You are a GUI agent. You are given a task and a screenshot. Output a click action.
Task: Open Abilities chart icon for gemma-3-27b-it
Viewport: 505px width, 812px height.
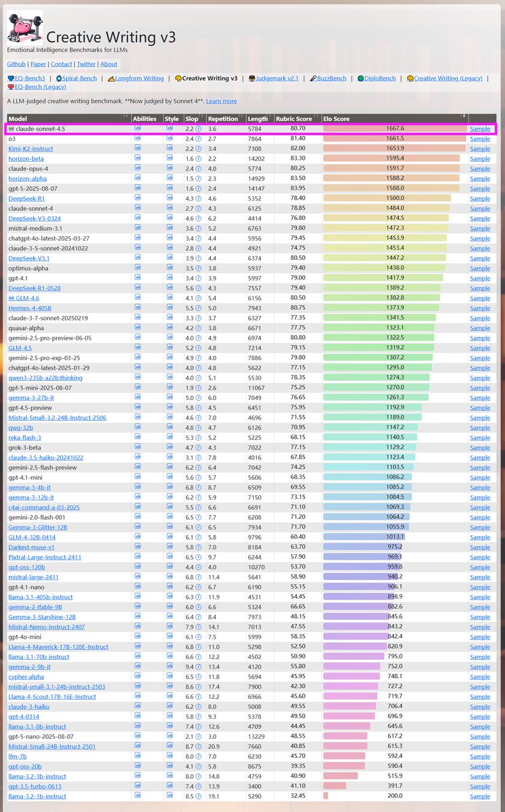click(x=138, y=398)
